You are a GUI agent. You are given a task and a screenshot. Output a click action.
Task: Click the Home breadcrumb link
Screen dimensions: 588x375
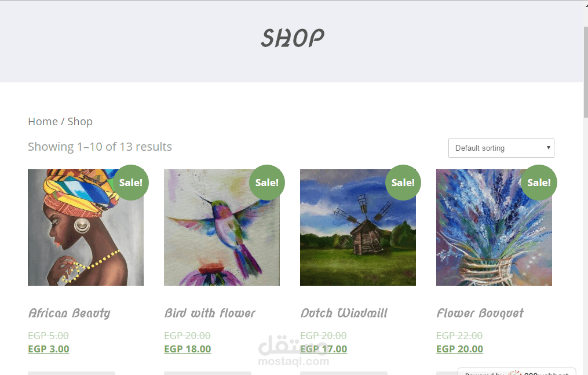[43, 122]
